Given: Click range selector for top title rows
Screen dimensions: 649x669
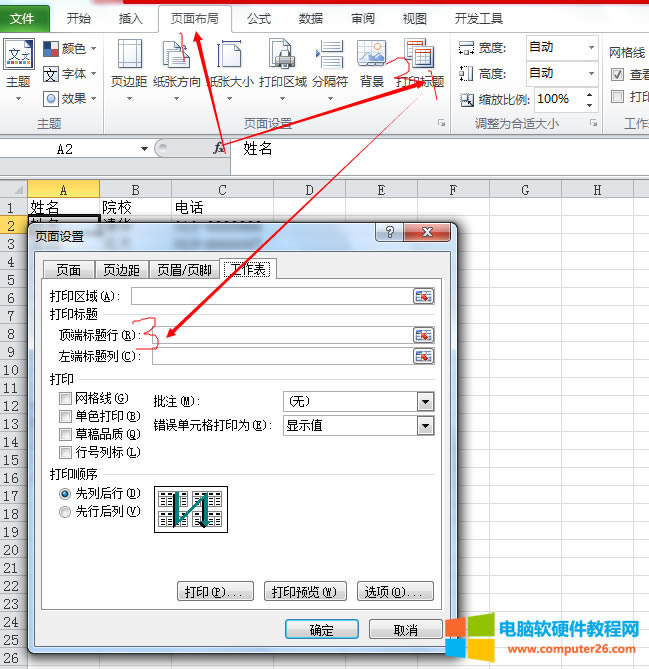Looking at the screenshot, I should [x=423, y=335].
